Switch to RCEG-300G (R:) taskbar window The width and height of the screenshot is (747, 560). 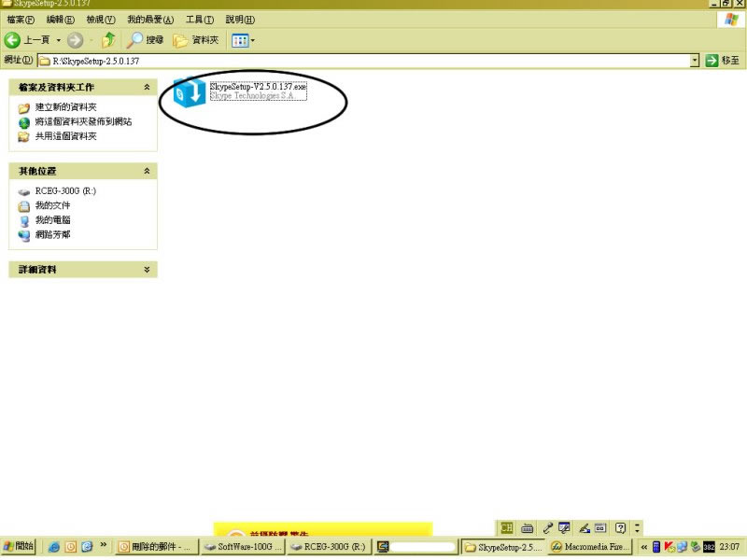[x=330, y=547]
